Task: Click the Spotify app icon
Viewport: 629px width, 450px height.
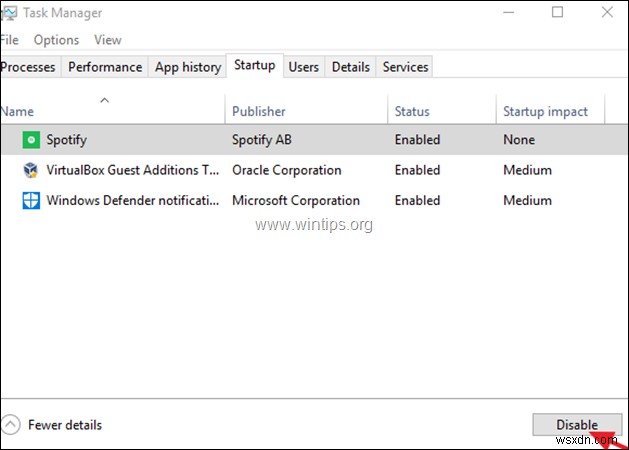Action: 31,140
